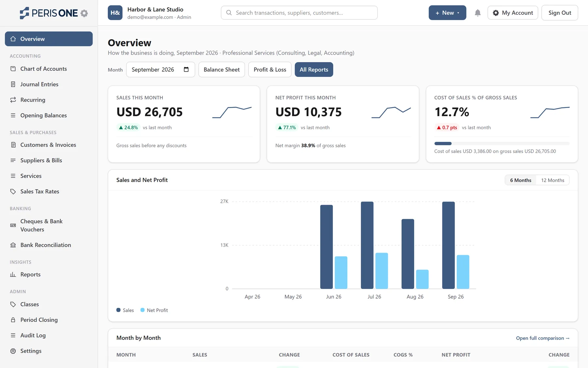Click the Chart of Accounts sidebar icon
This screenshot has width=588, height=368.
click(x=13, y=69)
